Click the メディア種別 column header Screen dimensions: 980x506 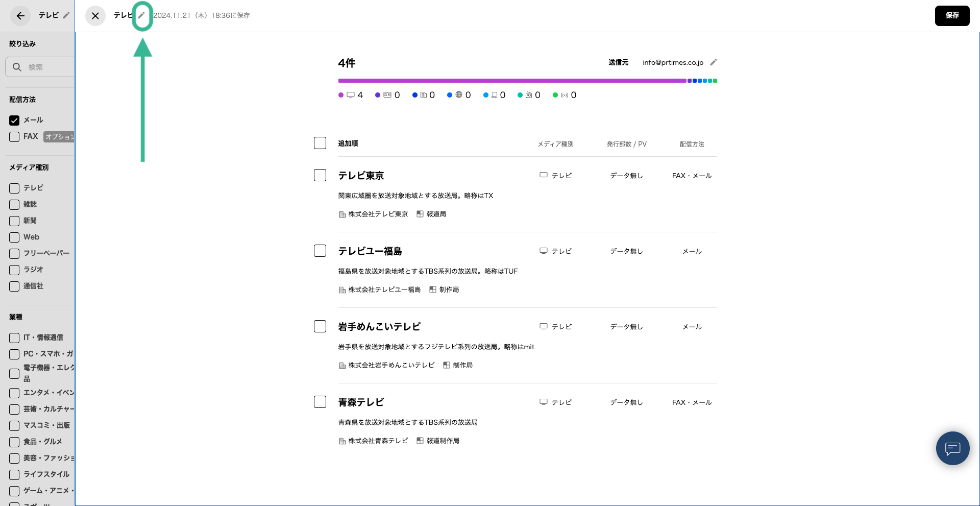pyautogui.click(x=555, y=144)
